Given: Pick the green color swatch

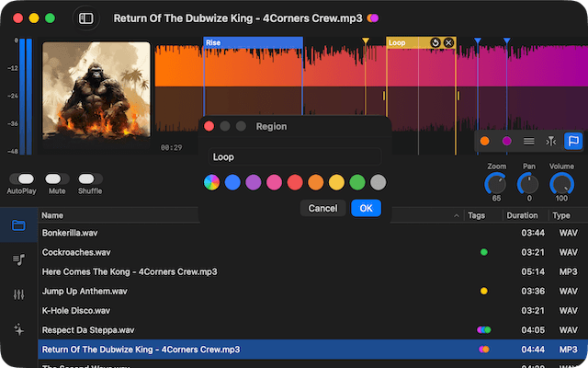Looking at the screenshot, I should (357, 182).
